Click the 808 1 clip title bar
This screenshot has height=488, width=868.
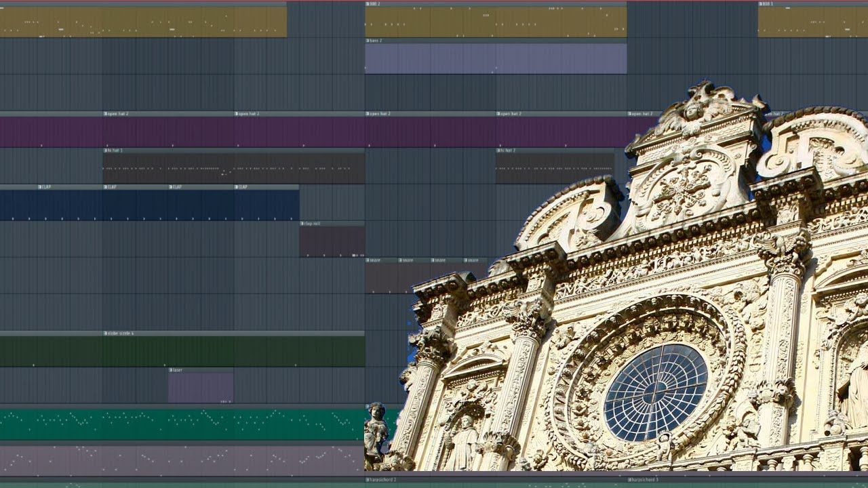click(x=813, y=4)
